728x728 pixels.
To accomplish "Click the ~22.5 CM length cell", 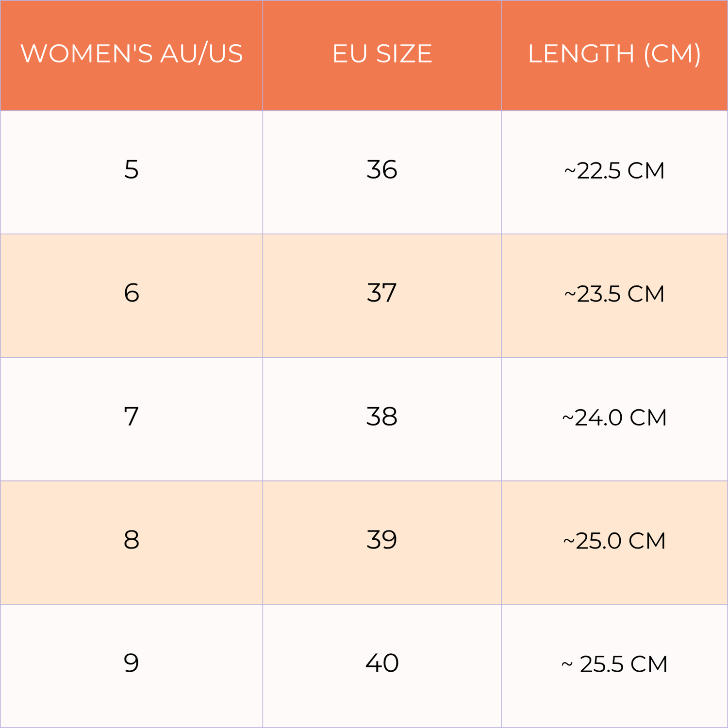I will click(x=614, y=171).
